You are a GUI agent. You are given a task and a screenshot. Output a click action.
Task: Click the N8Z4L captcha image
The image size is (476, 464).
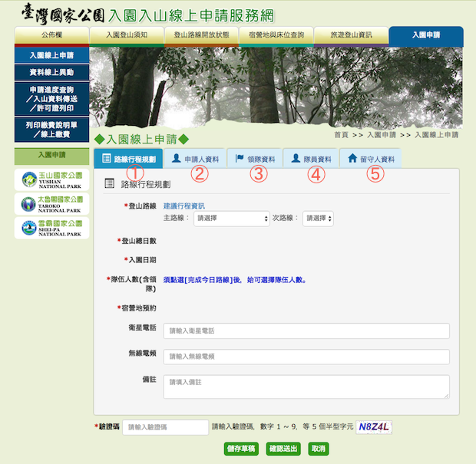click(x=375, y=427)
